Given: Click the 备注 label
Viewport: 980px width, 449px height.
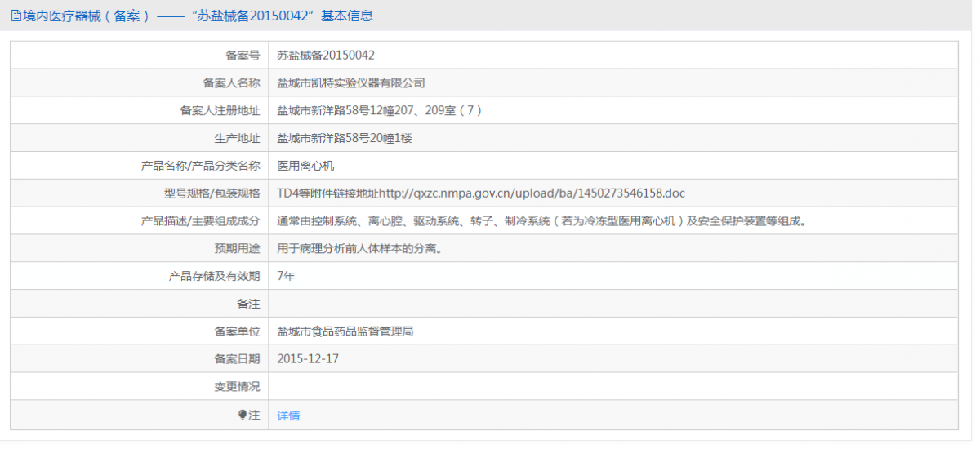Looking at the screenshot, I should click(x=248, y=304).
